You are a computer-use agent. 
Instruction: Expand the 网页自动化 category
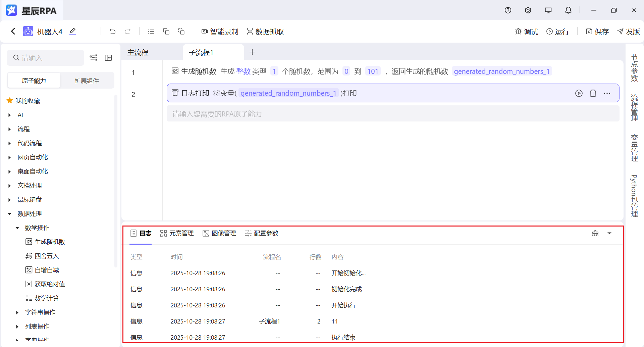(10, 157)
